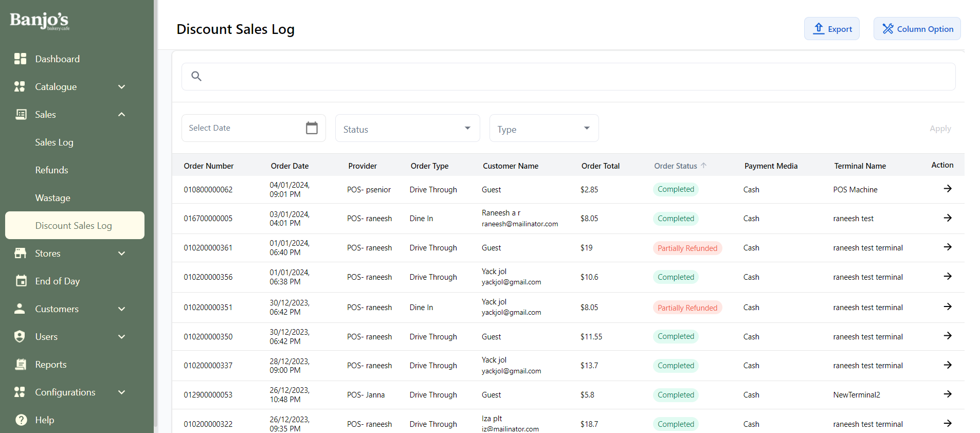Image resolution: width=980 pixels, height=433 pixels.
Task: Expand the Configurations submenu
Action: tap(122, 392)
